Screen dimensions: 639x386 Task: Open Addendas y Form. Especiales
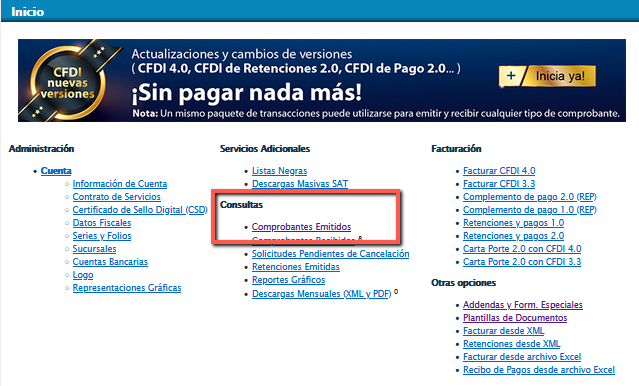point(523,305)
